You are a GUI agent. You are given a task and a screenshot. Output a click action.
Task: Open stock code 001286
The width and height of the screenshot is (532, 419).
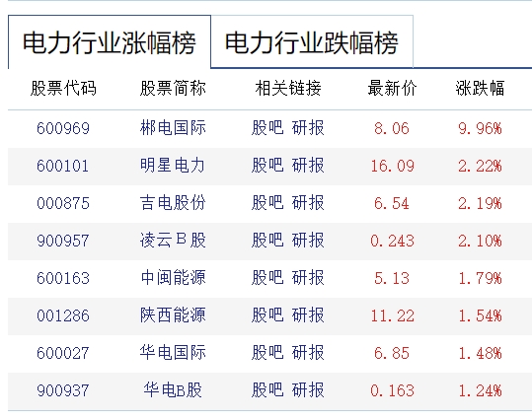click(x=63, y=315)
